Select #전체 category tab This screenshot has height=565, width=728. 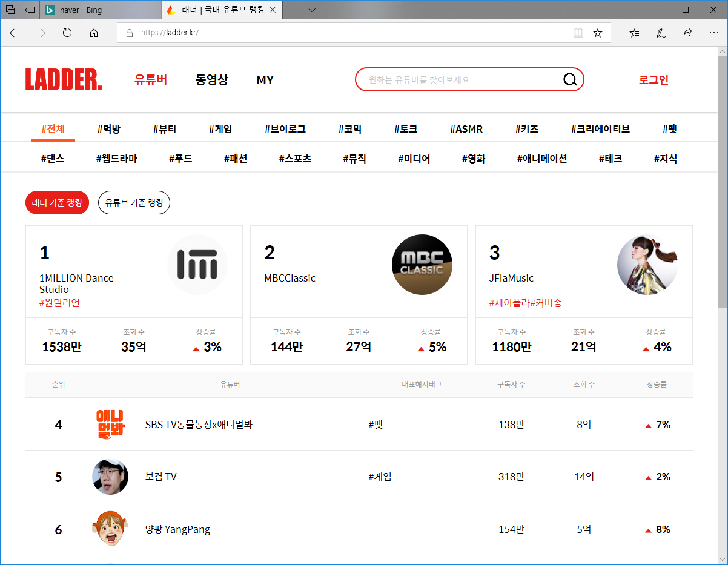point(53,129)
